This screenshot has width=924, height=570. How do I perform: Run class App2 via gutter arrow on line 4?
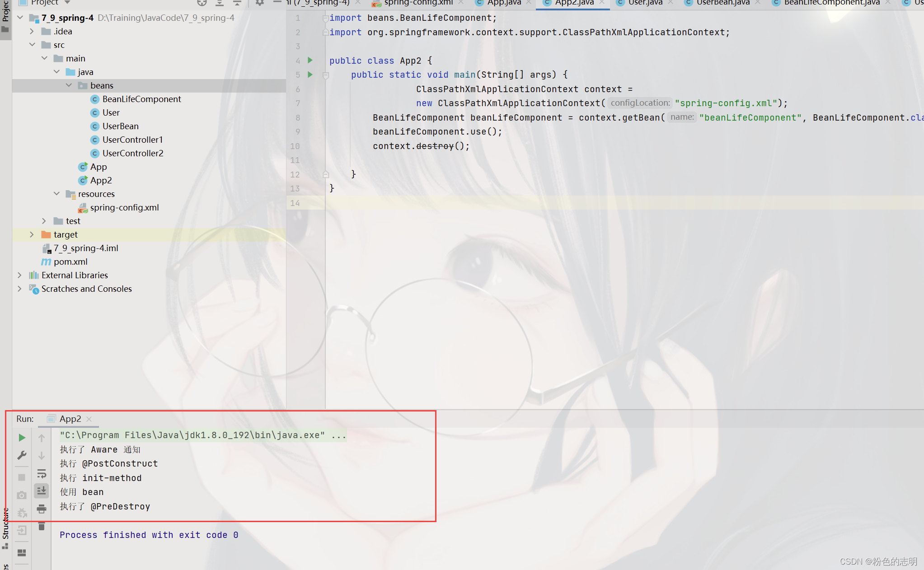[x=310, y=60]
